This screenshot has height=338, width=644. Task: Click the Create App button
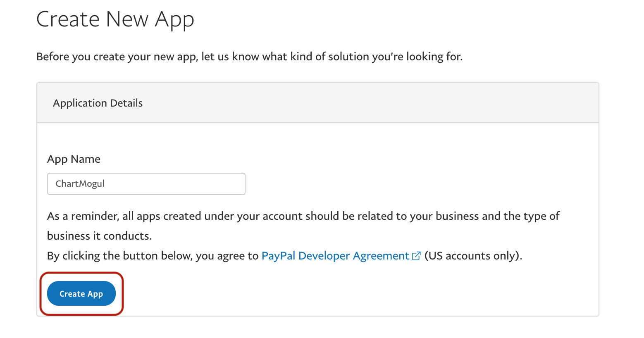[x=81, y=293]
